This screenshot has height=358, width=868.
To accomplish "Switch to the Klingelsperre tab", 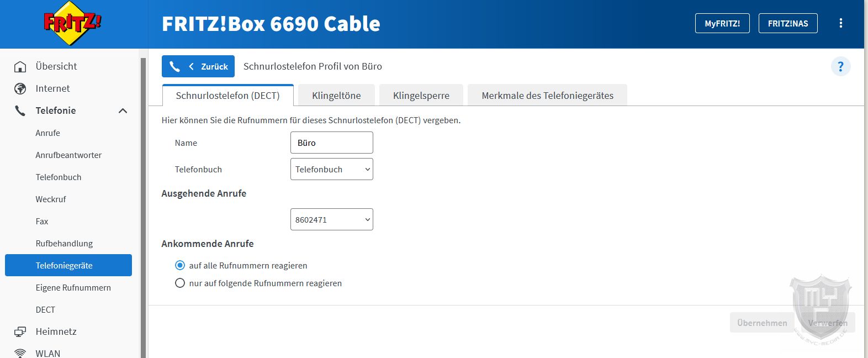I will [x=421, y=95].
